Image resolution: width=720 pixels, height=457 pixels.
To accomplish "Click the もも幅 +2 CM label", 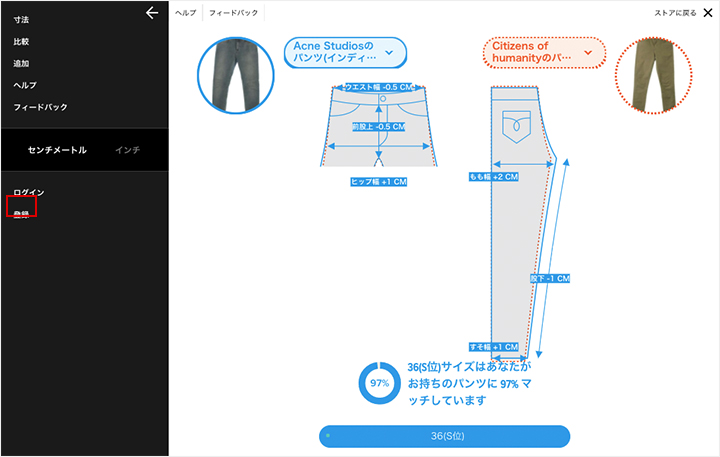I will point(494,177).
